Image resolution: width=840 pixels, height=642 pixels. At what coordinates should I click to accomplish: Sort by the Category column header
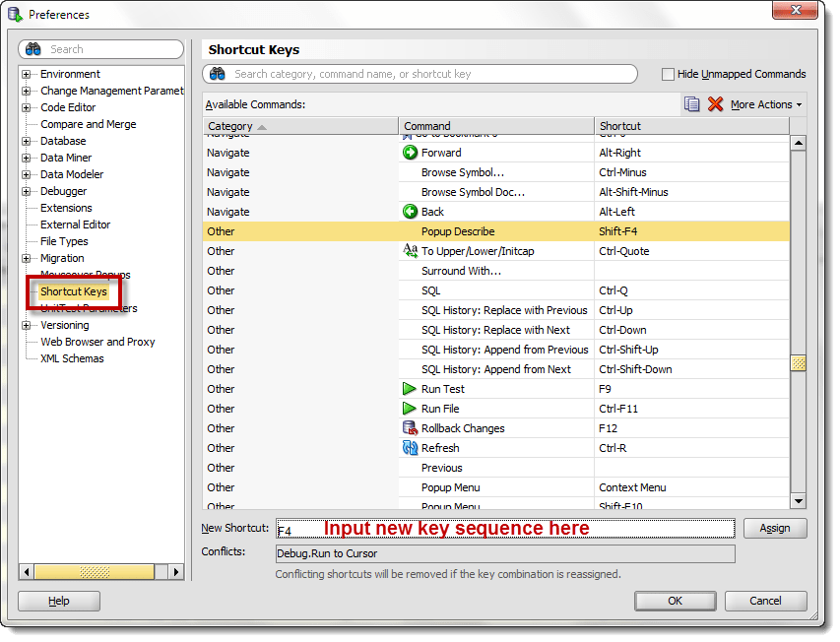pyautogui.click(x=300, y=126)
